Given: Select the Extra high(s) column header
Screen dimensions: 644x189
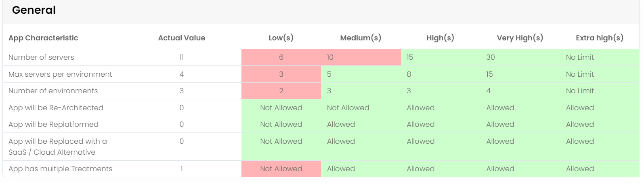Looking at the screenshot, I should (x=600, y=38).
